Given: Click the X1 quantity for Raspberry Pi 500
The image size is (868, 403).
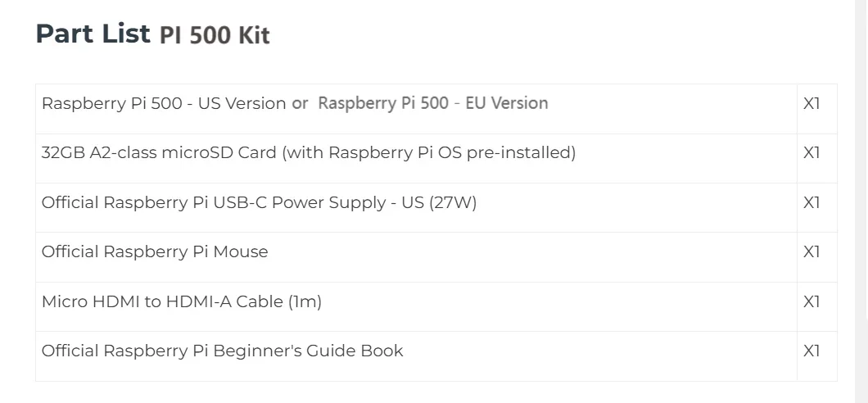Looking at the screenshot, I should (x=811, y=103).
